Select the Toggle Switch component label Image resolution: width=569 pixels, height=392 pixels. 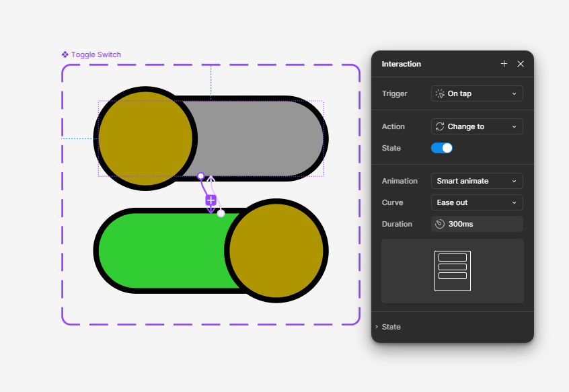click(x=96, y=54)
